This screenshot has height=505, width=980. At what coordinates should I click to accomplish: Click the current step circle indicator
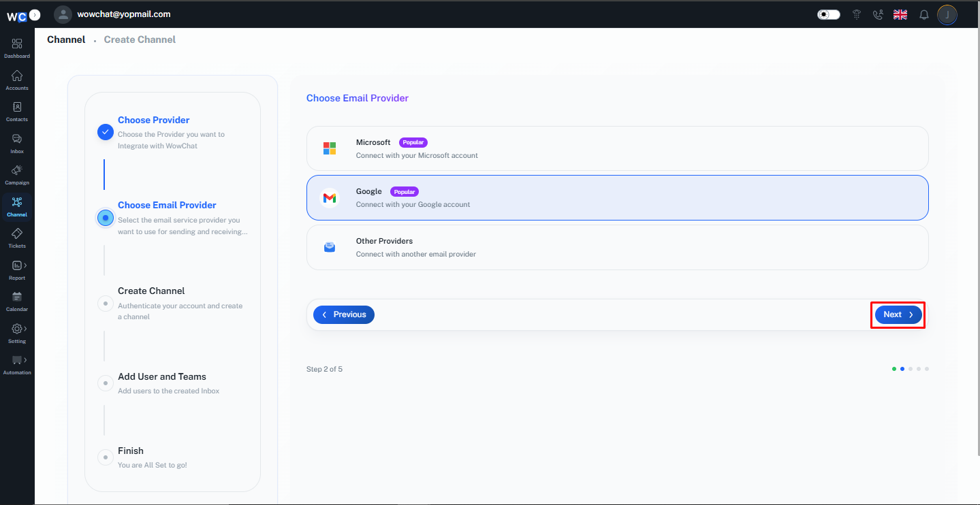(x=106, y=218)
